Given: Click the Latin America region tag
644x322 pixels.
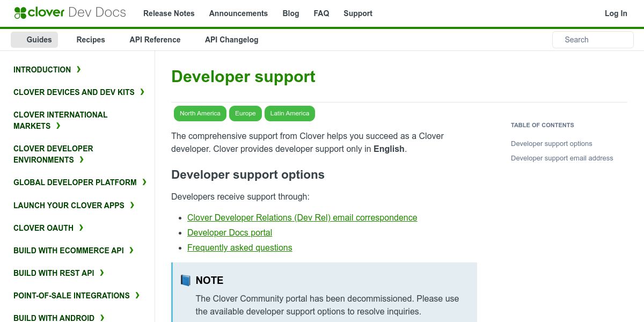Looking at the screenshot, I should pyautogui.click(x=290, y=113).
